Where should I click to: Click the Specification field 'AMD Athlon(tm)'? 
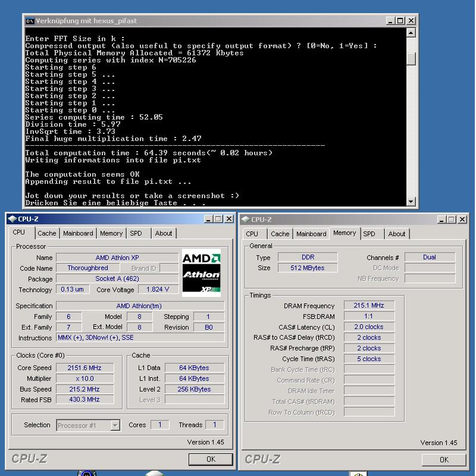(x=140, y=306)
